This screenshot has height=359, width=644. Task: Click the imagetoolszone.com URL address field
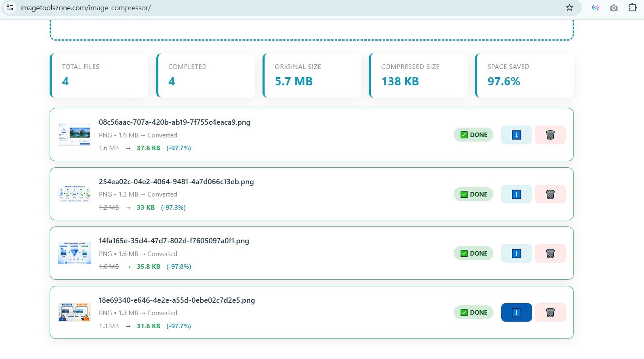(287, 8)
